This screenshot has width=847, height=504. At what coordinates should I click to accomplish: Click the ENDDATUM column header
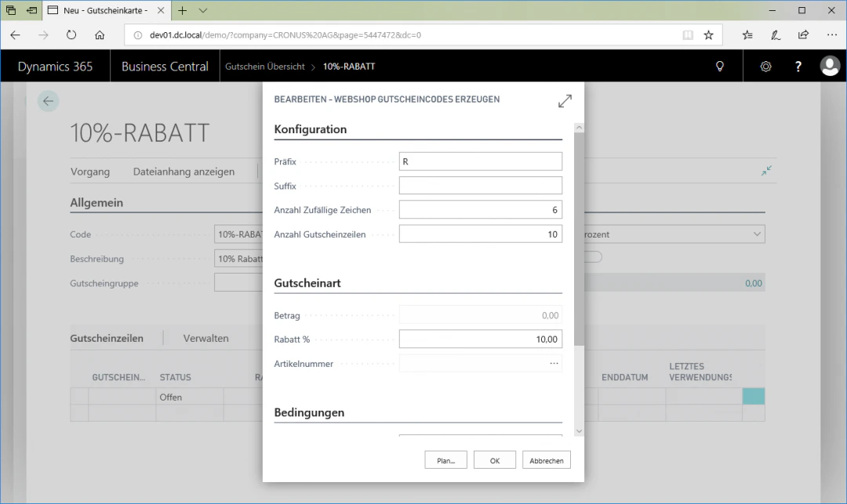pos(625,377)
